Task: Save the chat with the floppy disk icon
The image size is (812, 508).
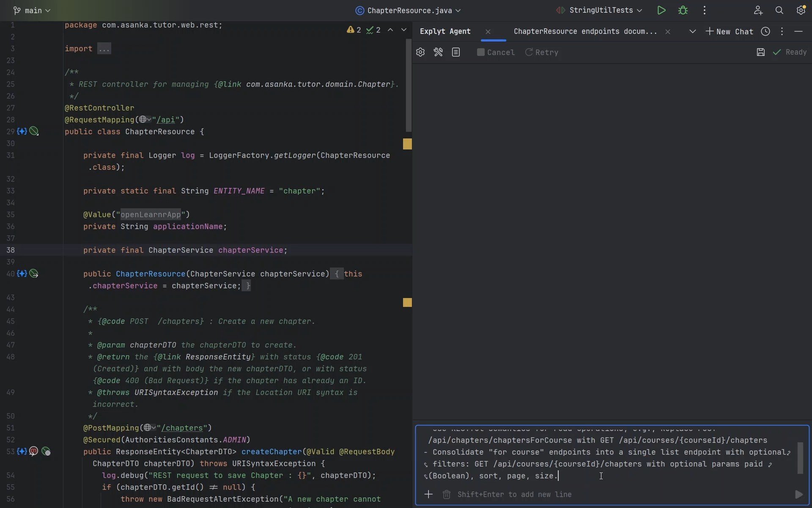Action: click(x=760, y=52)
